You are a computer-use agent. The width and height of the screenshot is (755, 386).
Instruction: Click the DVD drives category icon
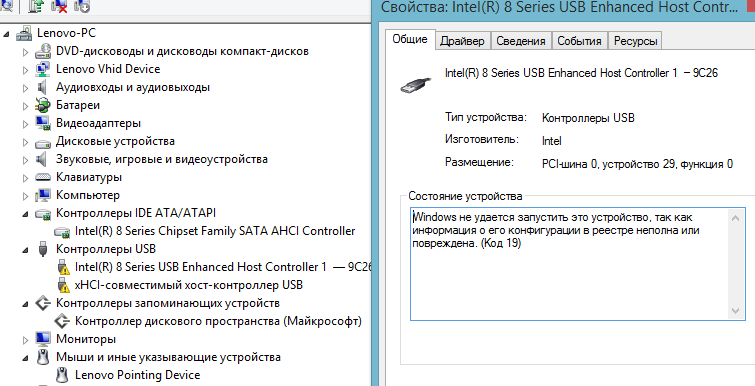click(x=43, y=51)
